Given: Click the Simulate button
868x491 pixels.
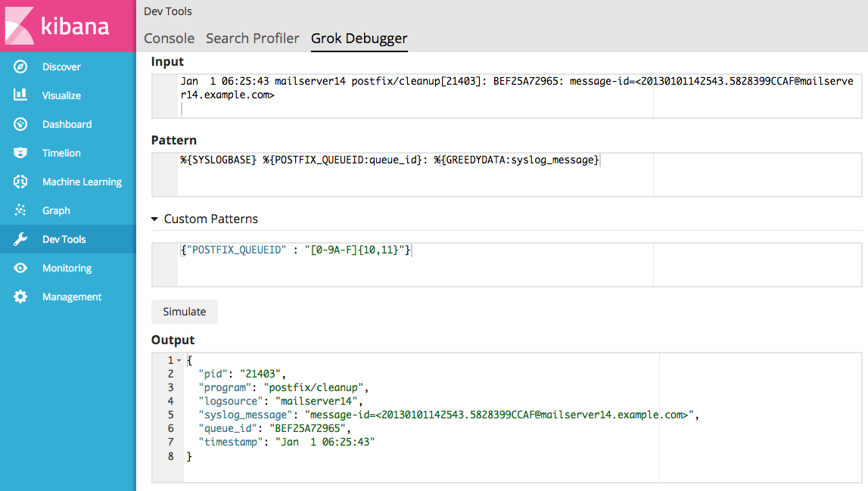Looking at the screenshot, I should pyautogui.click(x=184, y=311).
